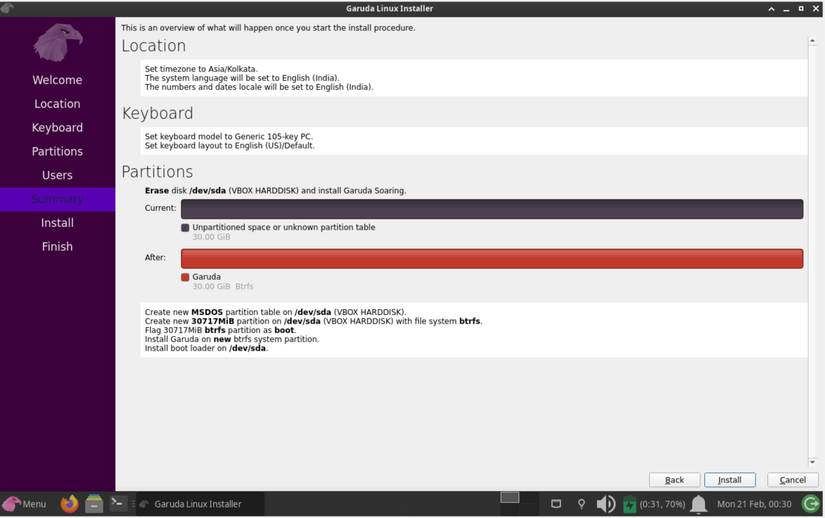Click the display tray icon
Image resolution: width=825 pixels, height=518 pixels.
coord(556,504)
